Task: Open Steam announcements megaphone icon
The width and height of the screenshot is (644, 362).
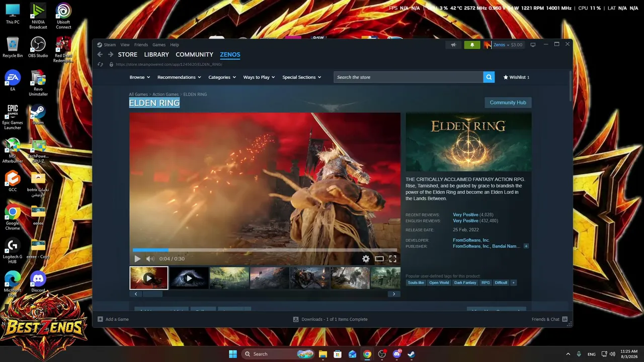Action: click(x=453, y=45)
